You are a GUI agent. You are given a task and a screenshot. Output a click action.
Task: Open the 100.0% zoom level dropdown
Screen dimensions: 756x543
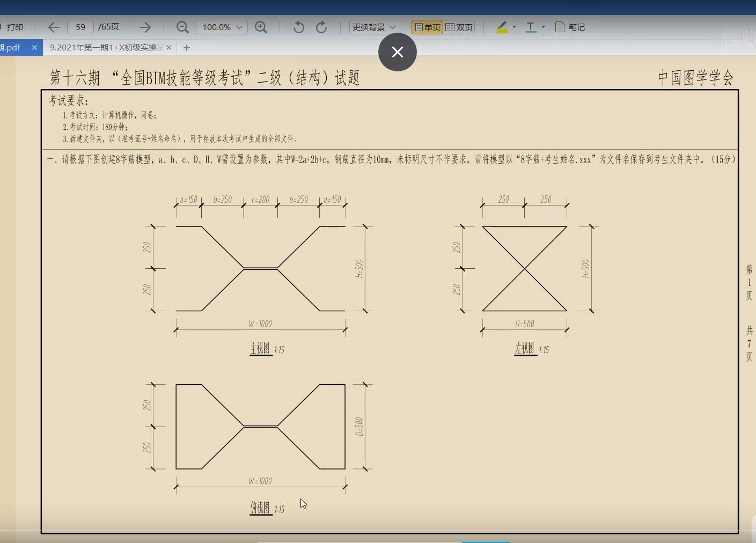click(x=222, y=27)
